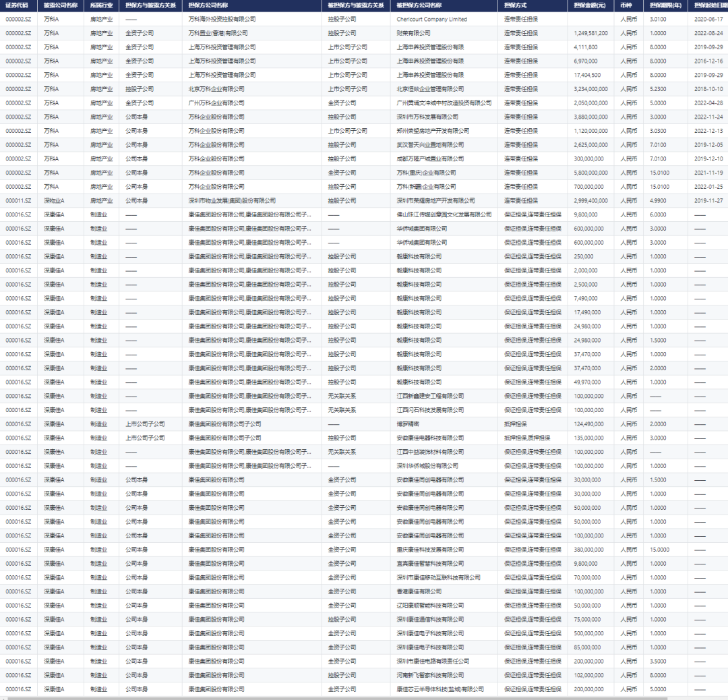The width and height of the screenshot is (728, 700).
Task: Click the 担保方式 column header
Action: point(516,5)
